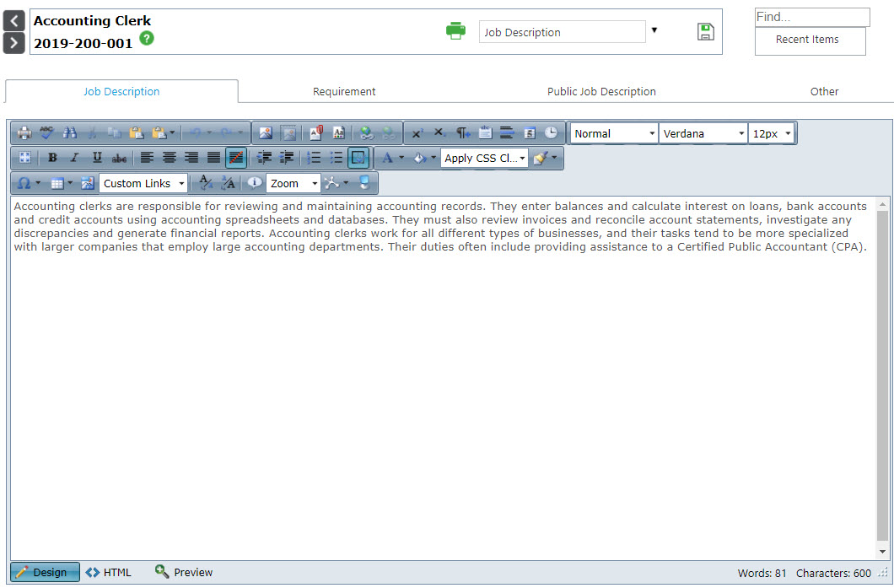Open the text foreground color picker
The width and height of the screenshot is (894, 588).
pos(387,158)
